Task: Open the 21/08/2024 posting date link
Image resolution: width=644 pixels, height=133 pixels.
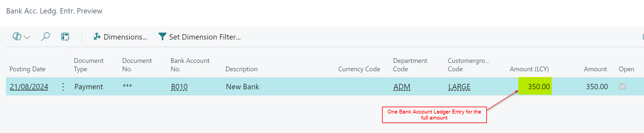Action: point(29,87)
